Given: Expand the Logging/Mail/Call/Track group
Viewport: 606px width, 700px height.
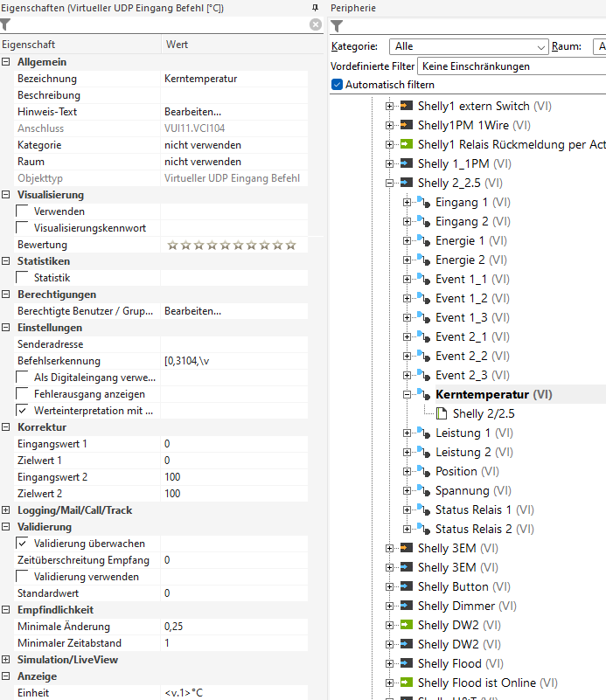Looking at the screenshot, I should tap(6, 509).
